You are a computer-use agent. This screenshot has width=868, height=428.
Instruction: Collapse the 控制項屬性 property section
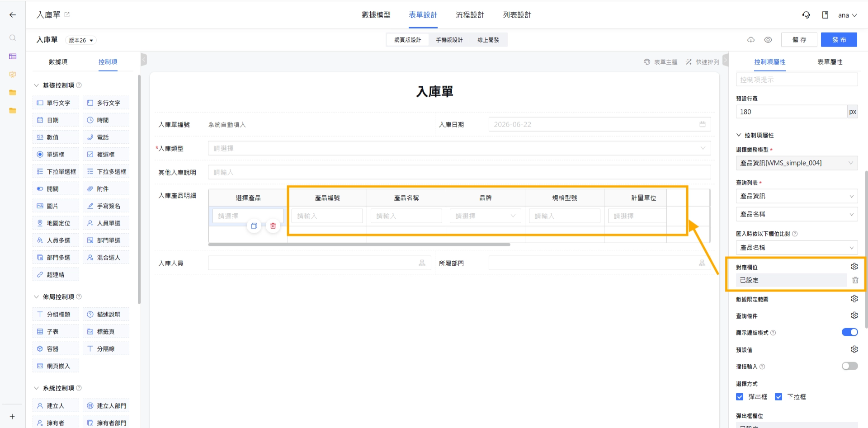(739, 135)
